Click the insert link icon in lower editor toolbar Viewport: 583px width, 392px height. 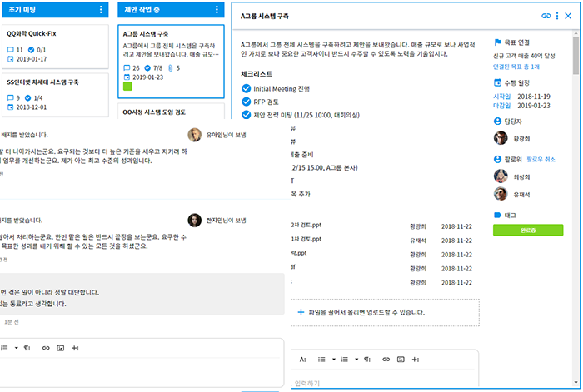pyautogui.click(x=386, y=360)
